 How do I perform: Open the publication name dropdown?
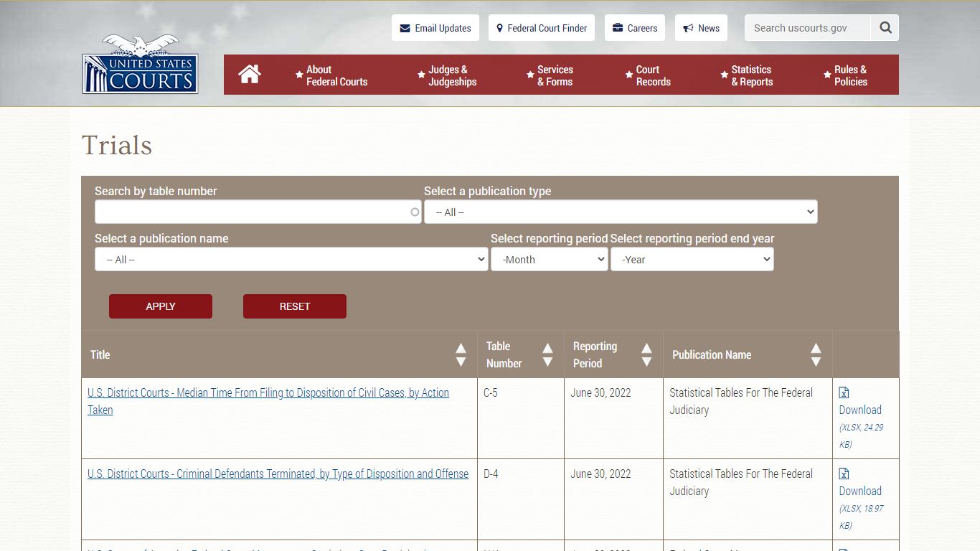(291, 259)
